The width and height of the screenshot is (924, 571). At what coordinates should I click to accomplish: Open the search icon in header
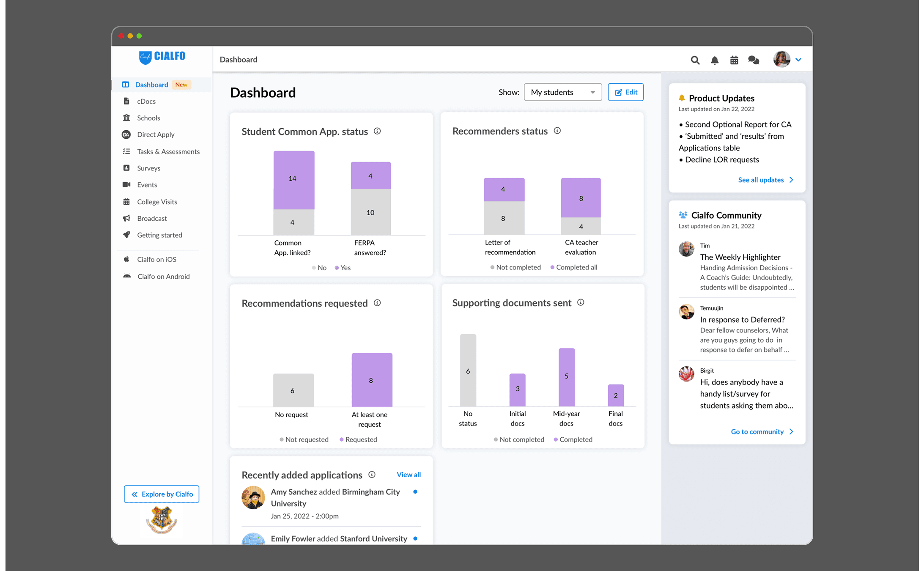coord(695,60)
